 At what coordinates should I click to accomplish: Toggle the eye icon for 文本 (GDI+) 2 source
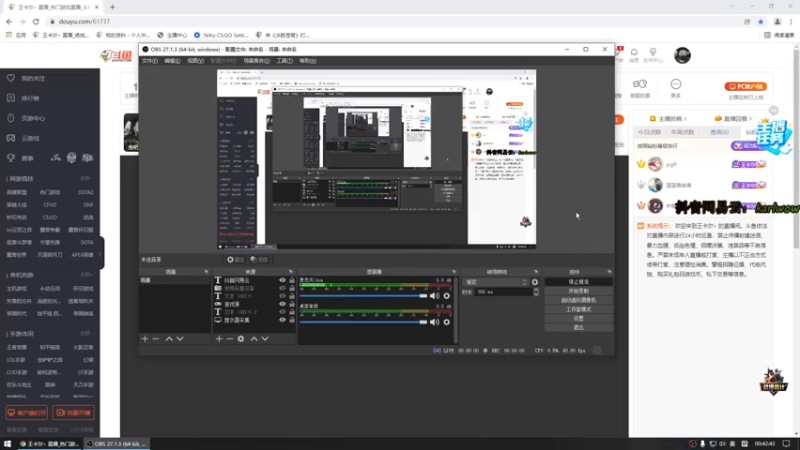point(282,312)
